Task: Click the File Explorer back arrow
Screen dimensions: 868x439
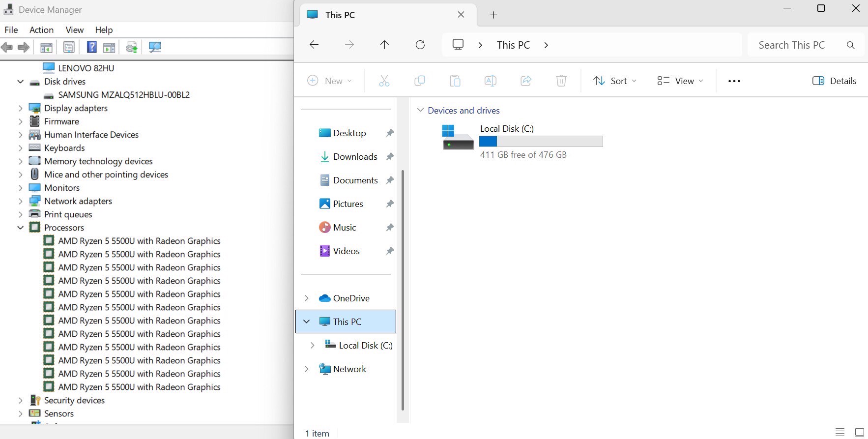Action: click(x=314, y=45)
